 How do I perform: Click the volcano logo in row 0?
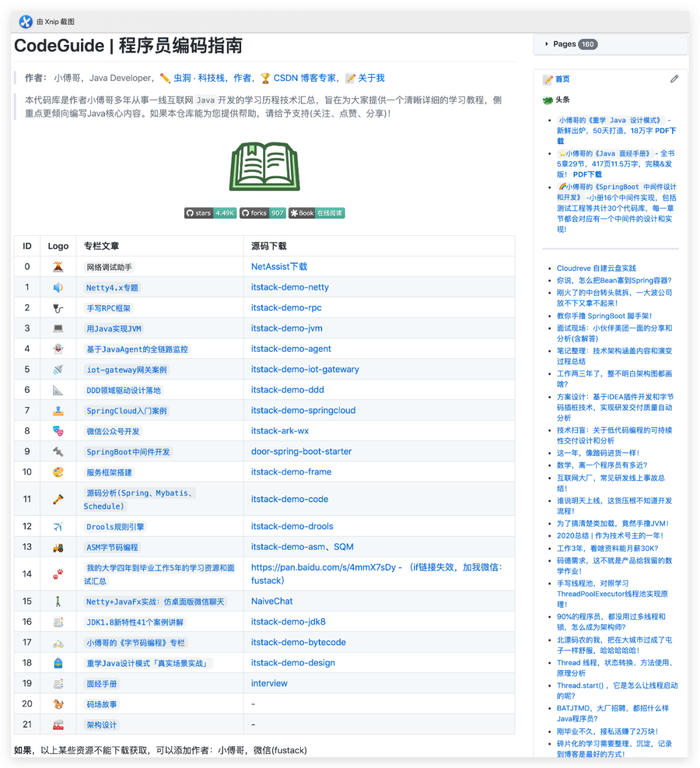[x=58, y=266]
